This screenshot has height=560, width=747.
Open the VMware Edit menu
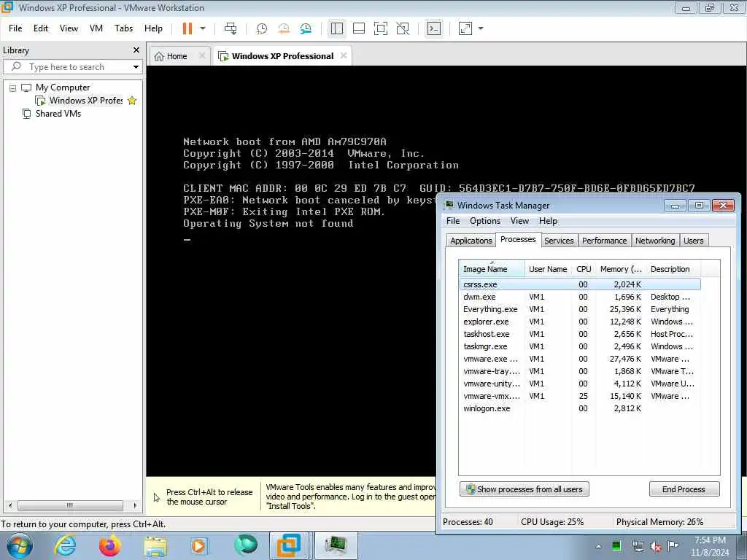click(x=41, y=28)
